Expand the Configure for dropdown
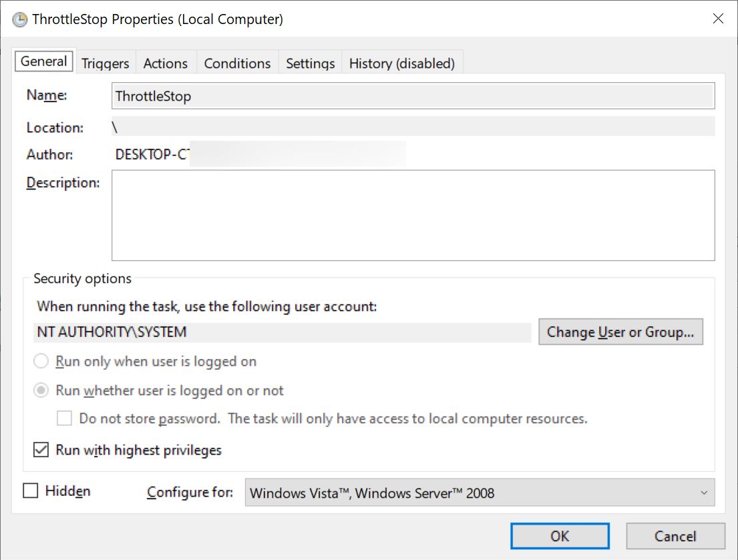The width and height of the screenshot is (738, 560). click(480, 493)
